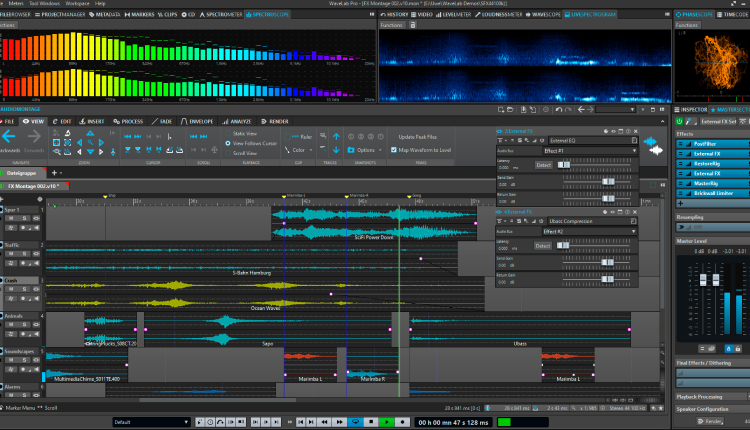Click Return Gain slider in 4:External FX
Image resolution: width=750 pixels, height=430 pixels.
click(x=607, y=279)
